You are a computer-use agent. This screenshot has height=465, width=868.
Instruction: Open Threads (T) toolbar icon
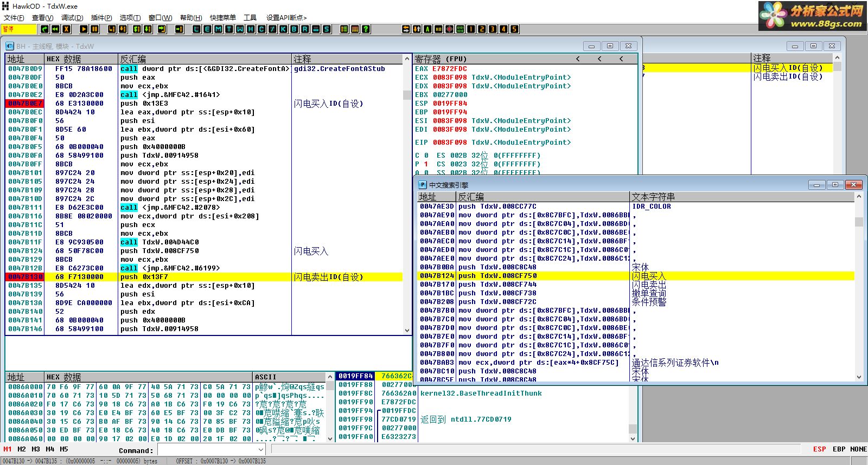pos(229,29)
